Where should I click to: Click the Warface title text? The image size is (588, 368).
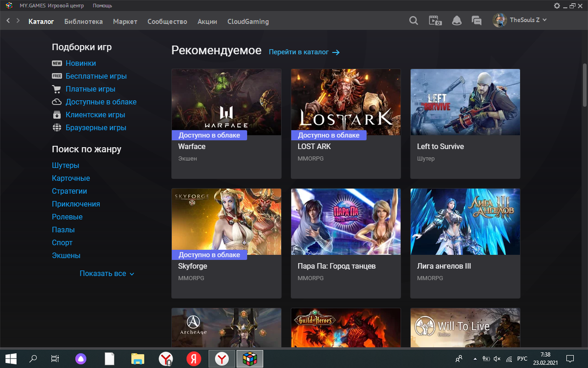point(192,146)
